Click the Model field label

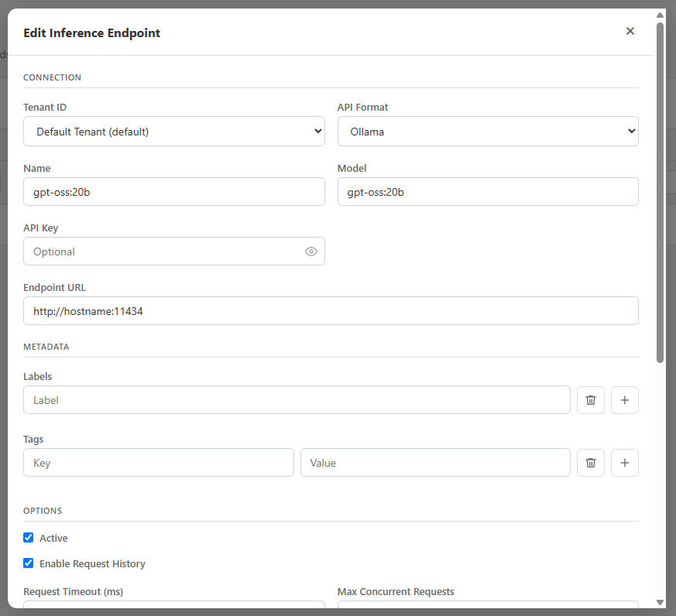coord(352,169)
